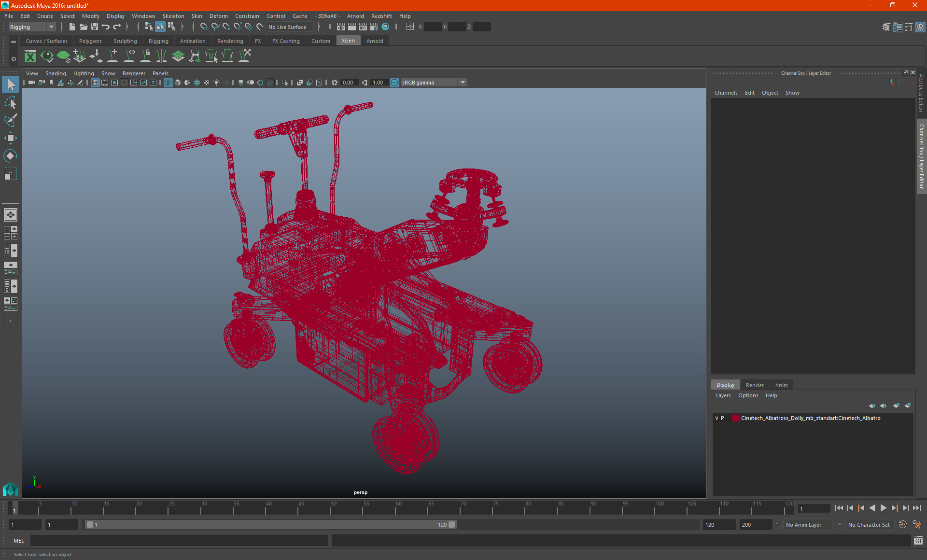
Task: Toggle the viewport grid display icon
Action: (x=95, y=83)
